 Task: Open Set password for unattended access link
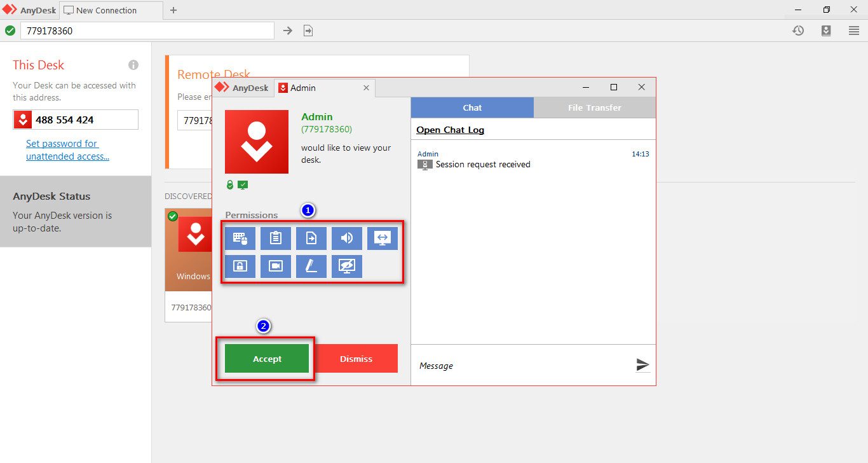pos(67,150)
